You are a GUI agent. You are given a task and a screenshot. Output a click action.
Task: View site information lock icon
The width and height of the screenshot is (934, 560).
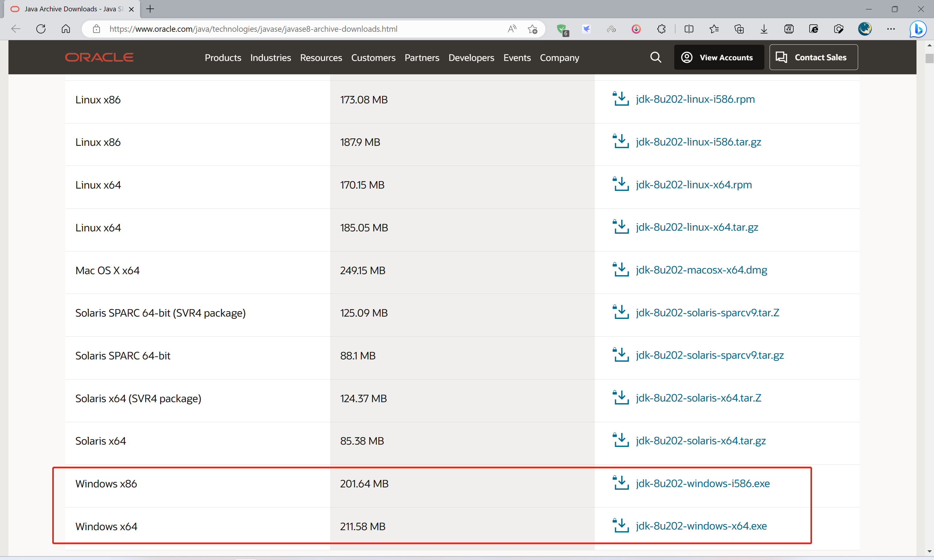[x=97, y=29]
